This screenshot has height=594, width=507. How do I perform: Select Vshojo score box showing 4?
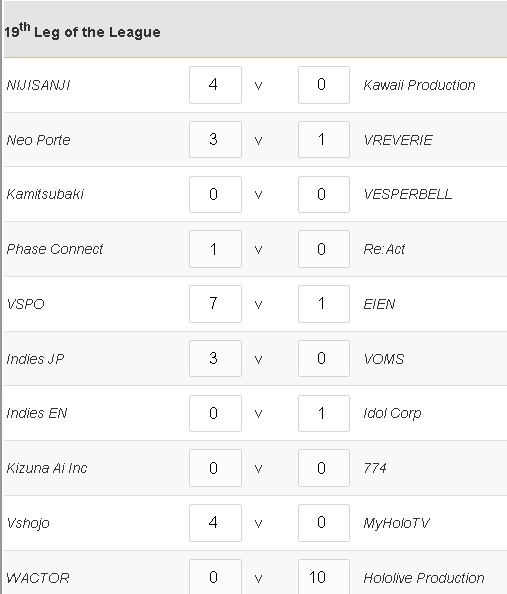click(215, 523)
